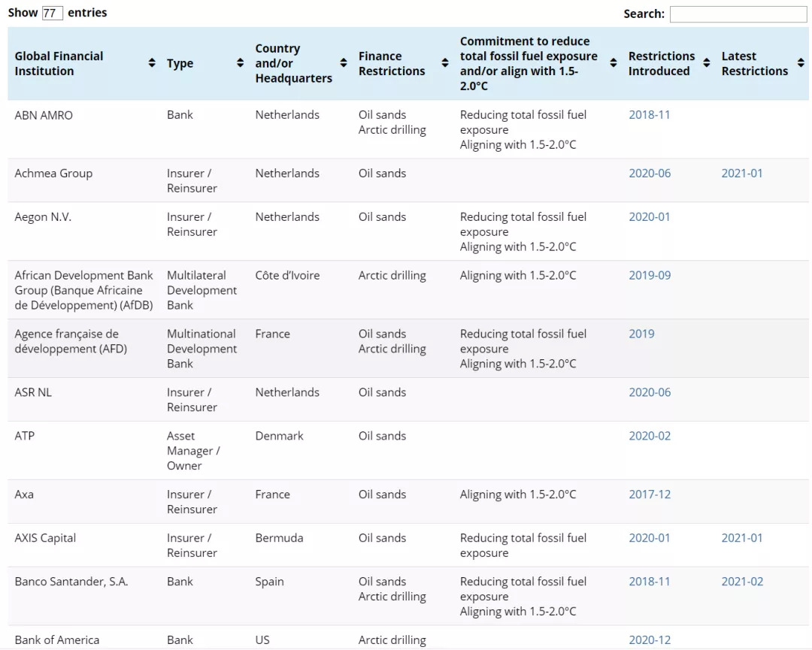
Task: Click the 'Search:' label text
Action: coord(644,14)
